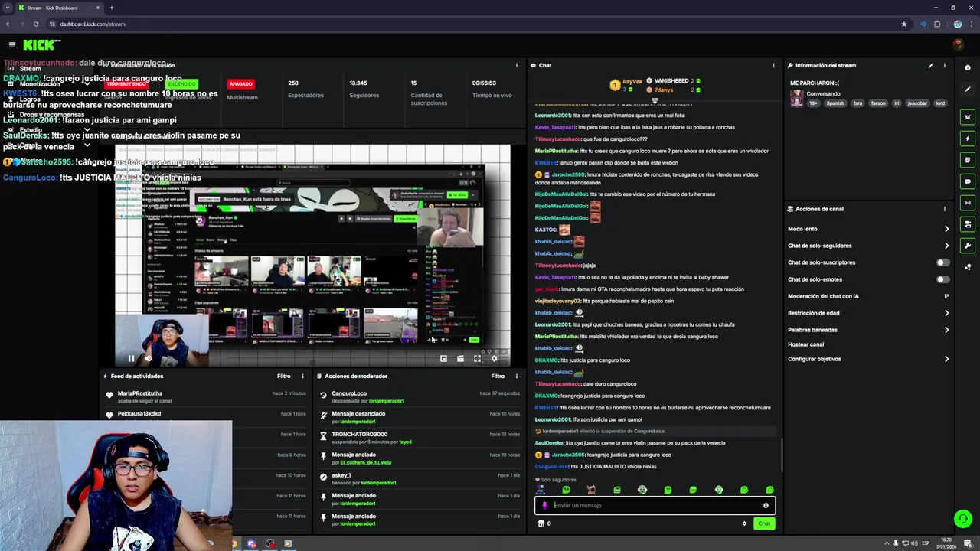
Task: Open Información del stream options menu
Action: point(944,65)
